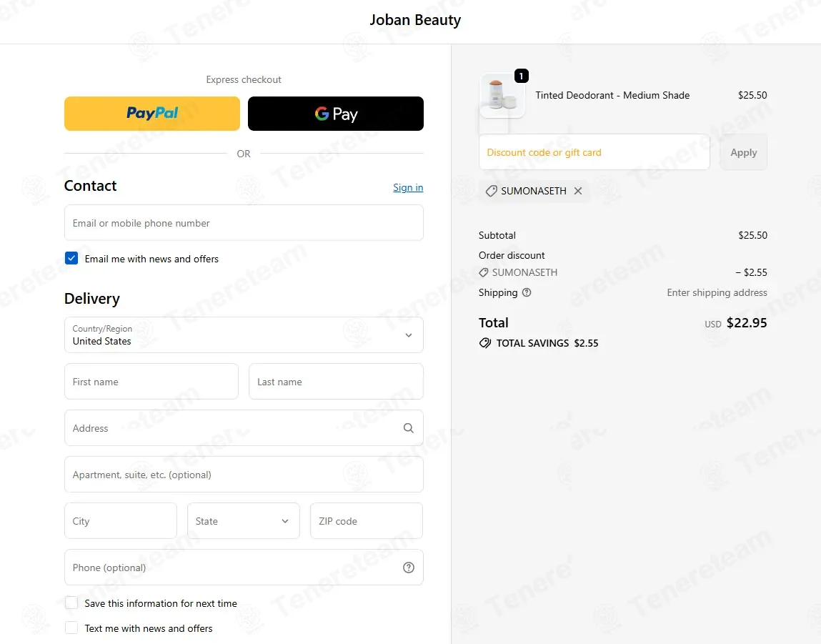Focus the Apartment, suite field

[x=244, y=475]
